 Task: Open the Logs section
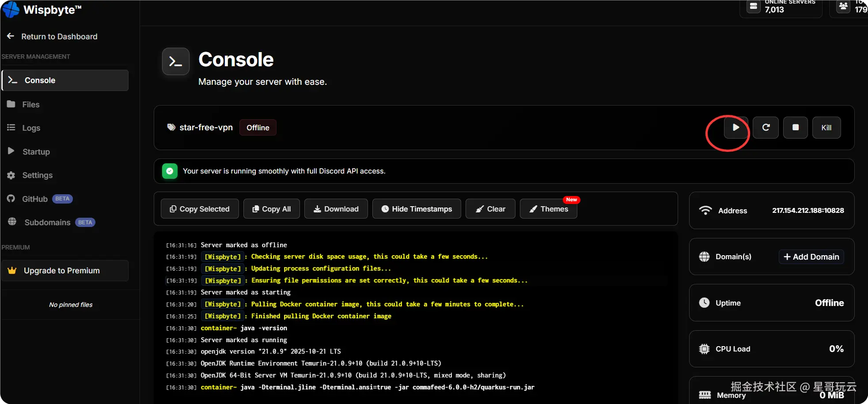(x=24, y=128)
